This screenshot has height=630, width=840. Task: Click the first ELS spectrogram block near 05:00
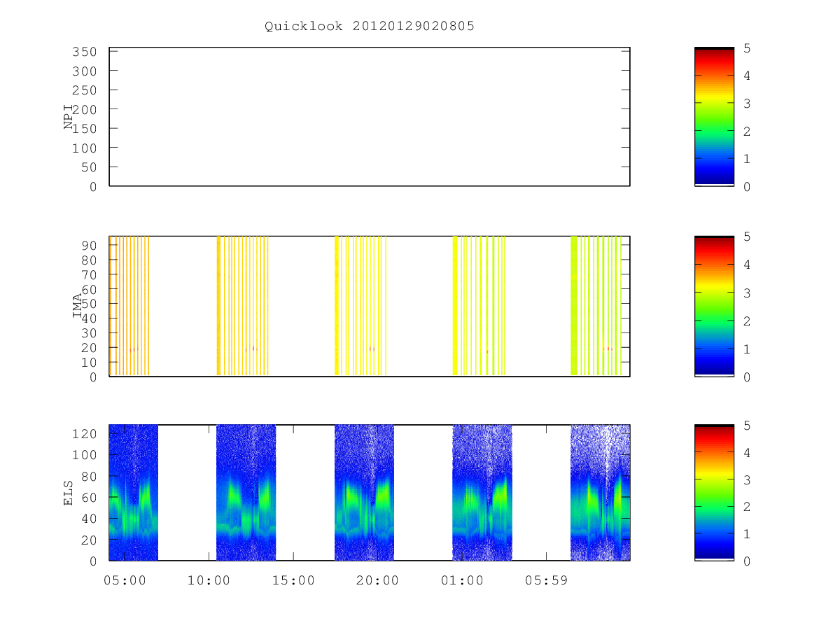click(x=134, y=492)
